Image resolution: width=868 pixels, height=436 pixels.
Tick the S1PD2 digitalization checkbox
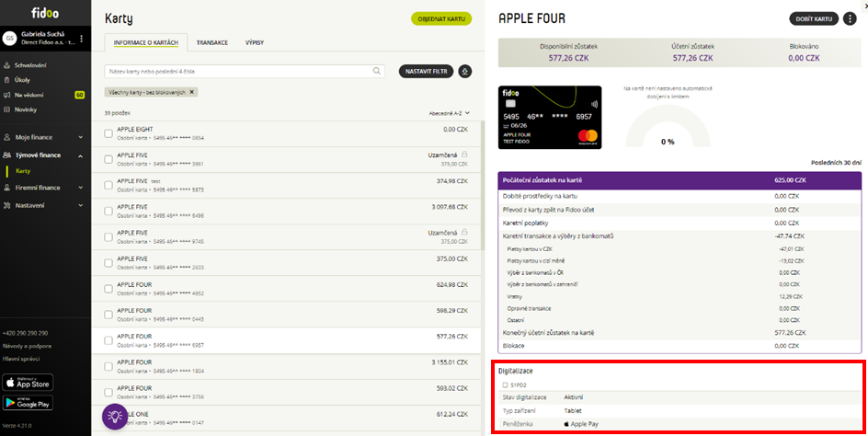coord(505,384)
